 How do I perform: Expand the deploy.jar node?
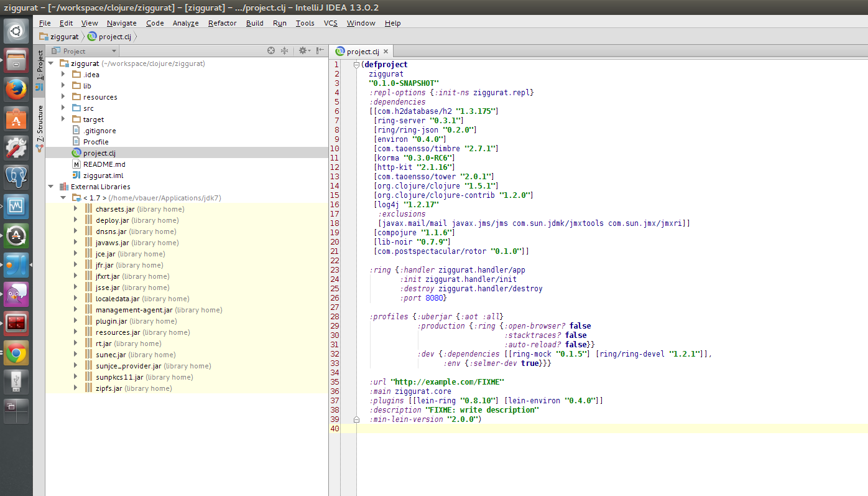tap(76, 220)
